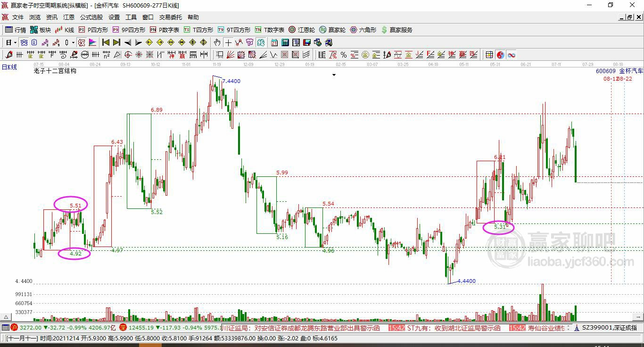Restore the inner chart window
644x347 pixels.
[629, 17]
